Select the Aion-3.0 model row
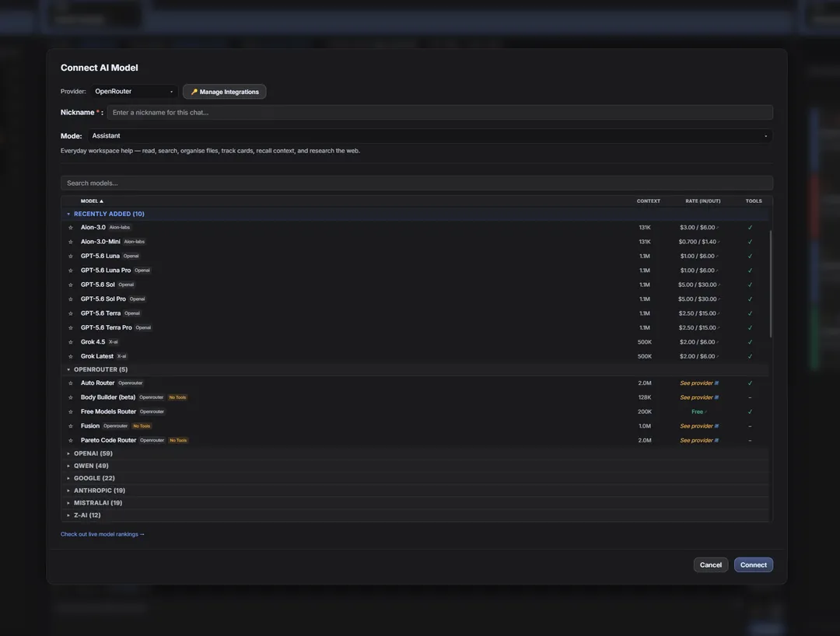Image resolution: width=840 pixels, height=636 pixels. (x=415, y=228)
